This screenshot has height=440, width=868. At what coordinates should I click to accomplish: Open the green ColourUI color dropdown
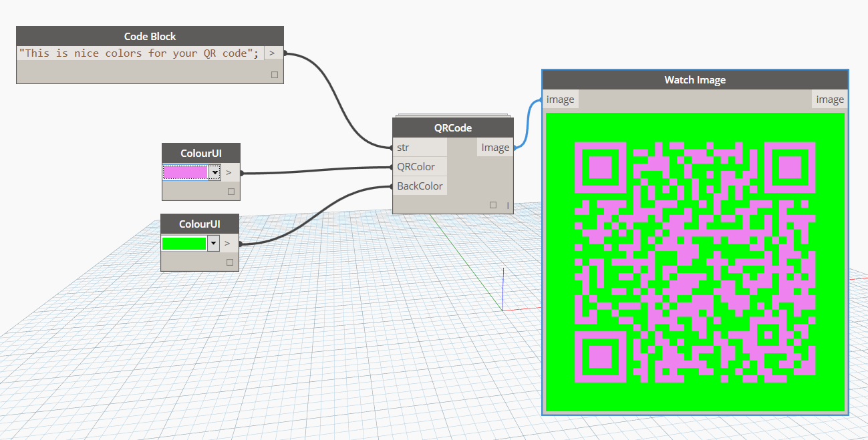tap(212, 242)
